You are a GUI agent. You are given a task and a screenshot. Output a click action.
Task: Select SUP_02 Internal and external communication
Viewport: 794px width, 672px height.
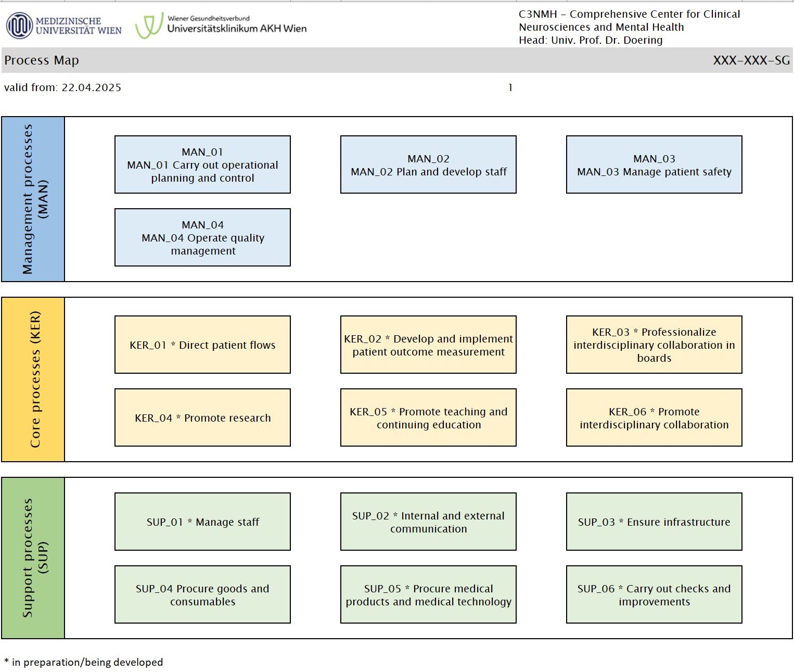[428, 522]
